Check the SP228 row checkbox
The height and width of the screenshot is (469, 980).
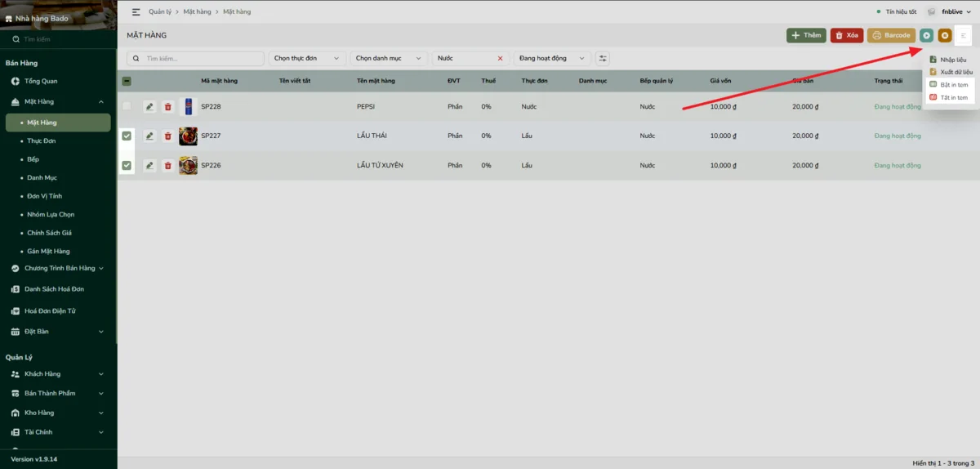pos(127,106)
